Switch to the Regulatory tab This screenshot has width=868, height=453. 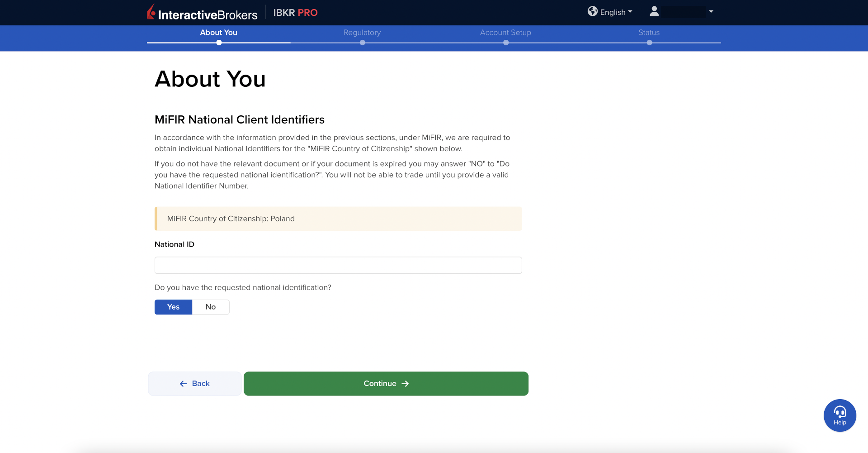[362, 33]
